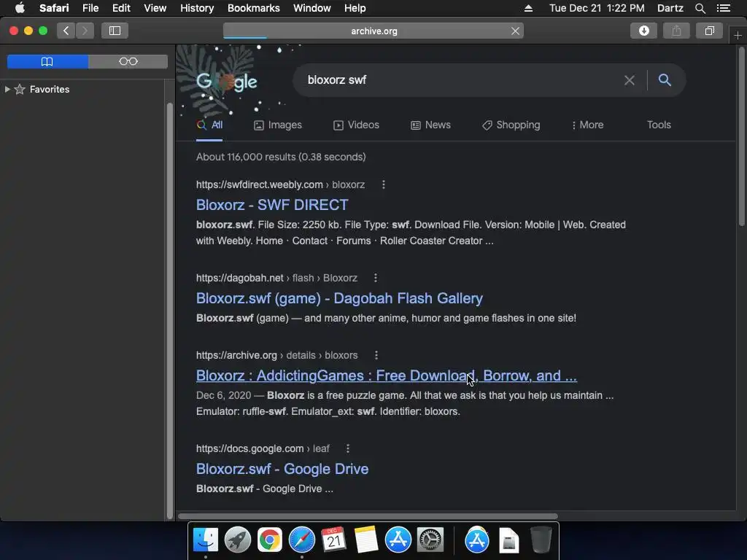
Task: Open System Preferences gear in Dock
Action: pyautogui.click(x=430, y=540)
